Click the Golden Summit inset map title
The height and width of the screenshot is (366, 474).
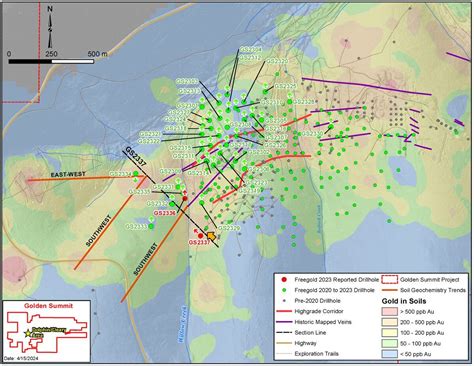[48, 306]
